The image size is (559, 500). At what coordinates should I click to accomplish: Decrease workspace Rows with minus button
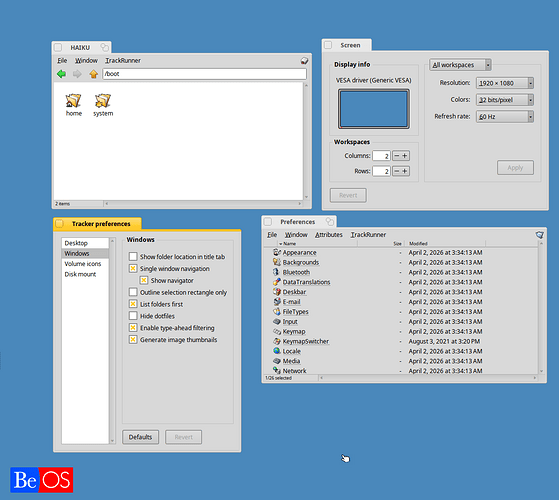[397, 171]
